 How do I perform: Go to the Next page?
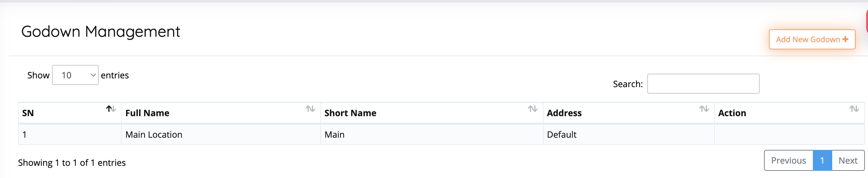(848, 161)
